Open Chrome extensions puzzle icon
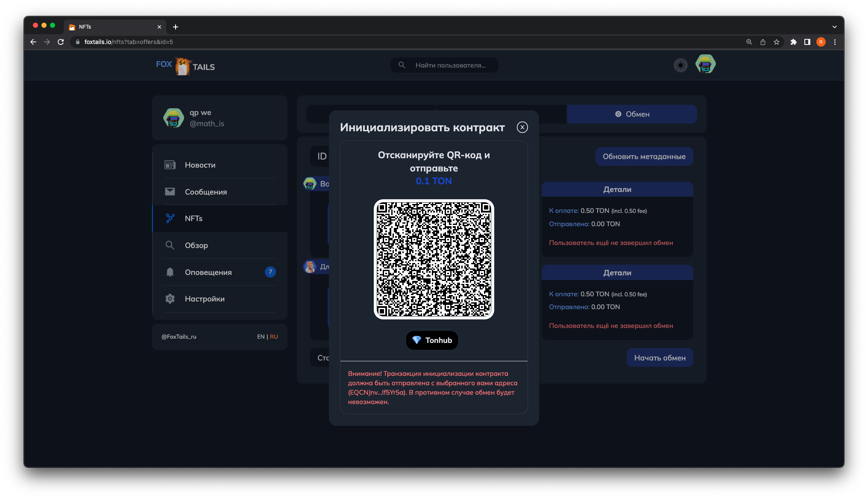Viewport: 868px width, 499px height. 793,42
